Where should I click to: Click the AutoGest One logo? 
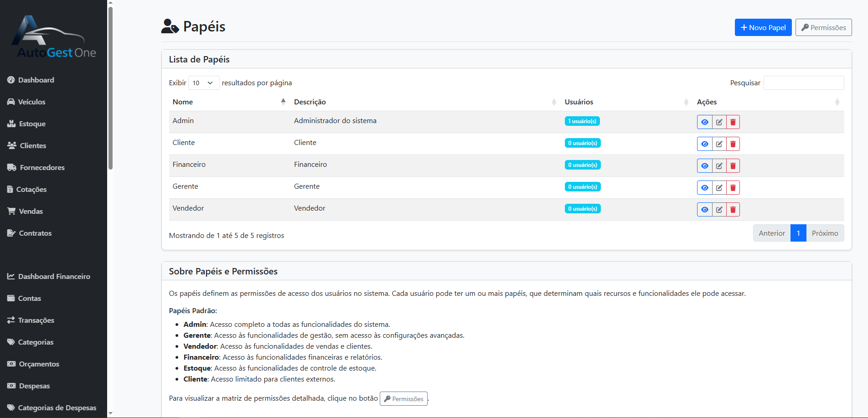coord(54,37)
